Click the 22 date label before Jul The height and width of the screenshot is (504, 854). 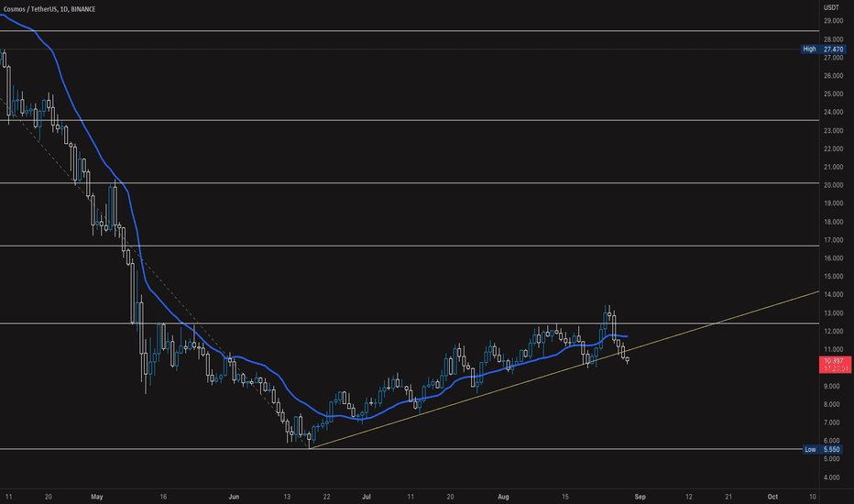[327, 497]
